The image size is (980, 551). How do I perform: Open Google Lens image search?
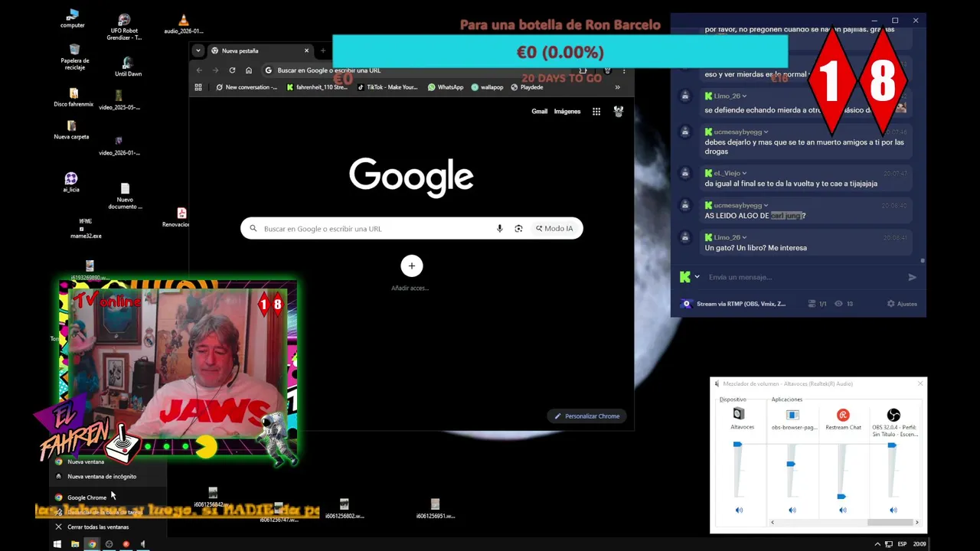point(518,228)
